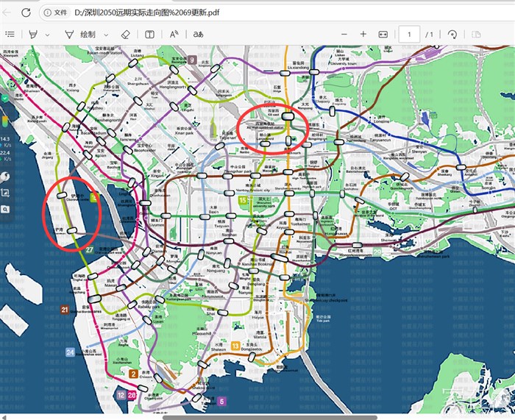Click the magnifier search icon on left edge
Screen dimensions: 515x420
(5, 209)
